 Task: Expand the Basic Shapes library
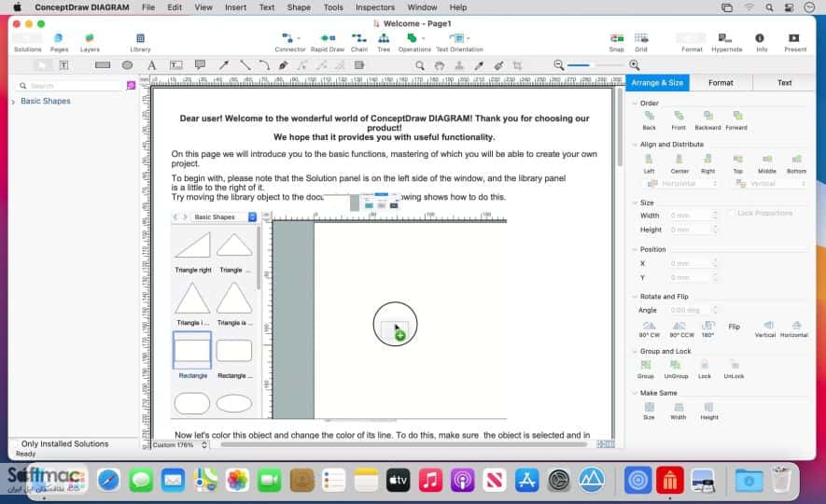tap(13, 102)
